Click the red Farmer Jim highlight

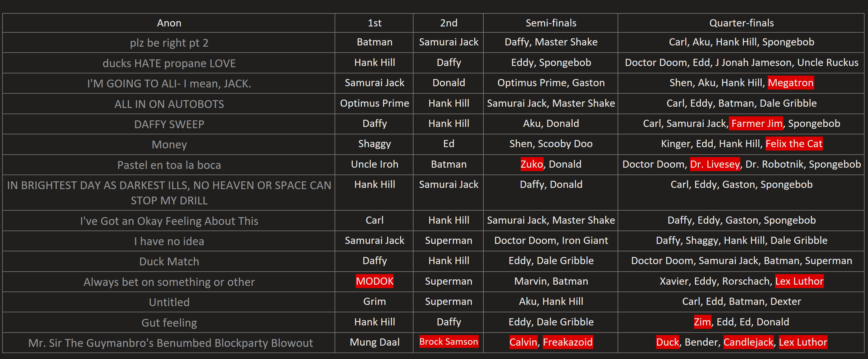click(756, 124)
